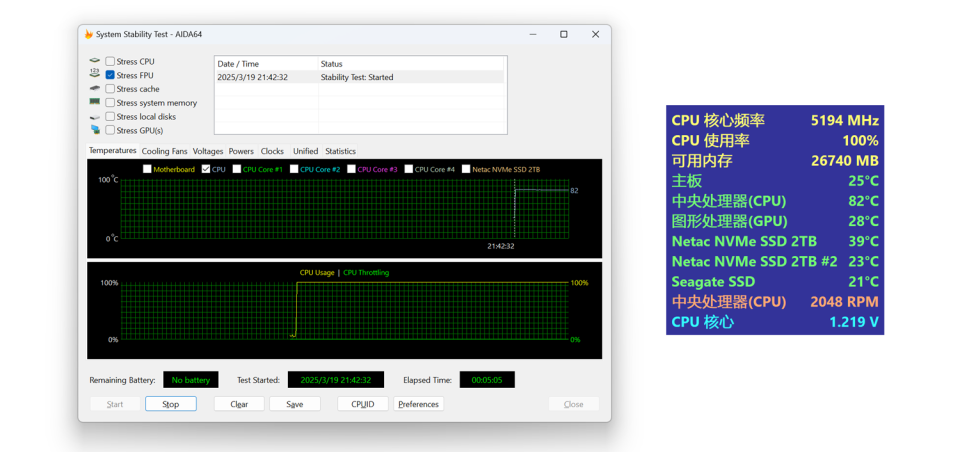The height and width of the screenshot is (452, 960).
Task: Click the 中央处理器(CPU) 82°C row
Action: click(775, 201)
